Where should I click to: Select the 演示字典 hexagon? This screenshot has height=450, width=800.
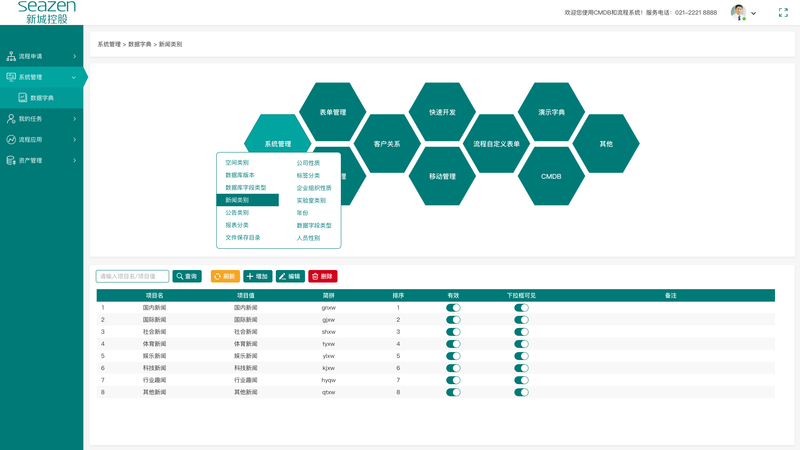[551, 112]
